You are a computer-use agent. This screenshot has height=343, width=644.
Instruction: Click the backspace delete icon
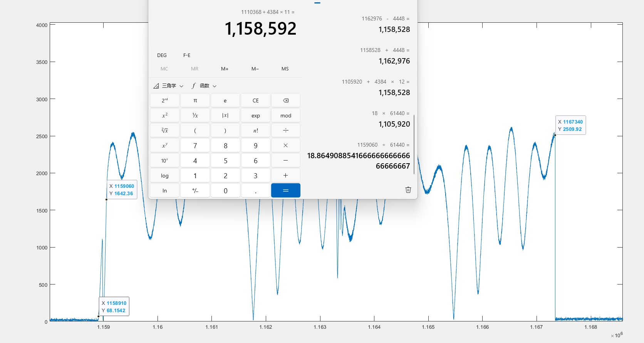pyautogui.click(x=286, y=100)
